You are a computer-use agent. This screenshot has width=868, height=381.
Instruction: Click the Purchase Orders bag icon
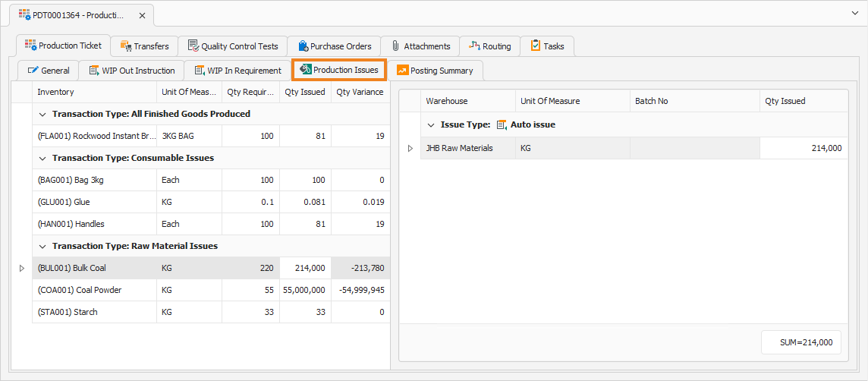[303, 46]
